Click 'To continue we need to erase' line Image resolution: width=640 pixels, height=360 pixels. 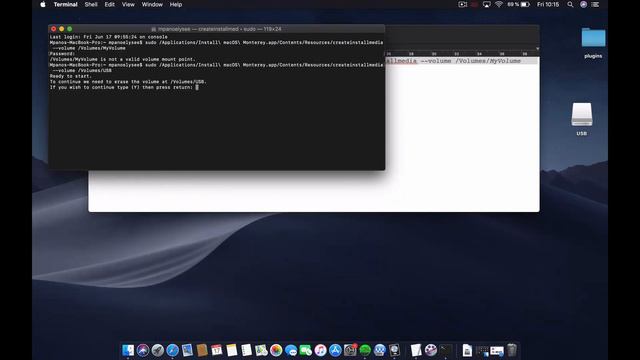point(128,82)
